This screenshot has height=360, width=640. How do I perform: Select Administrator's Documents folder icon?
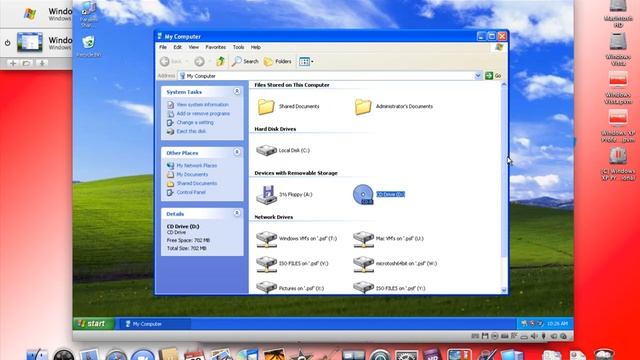click(x=363, y=107)
